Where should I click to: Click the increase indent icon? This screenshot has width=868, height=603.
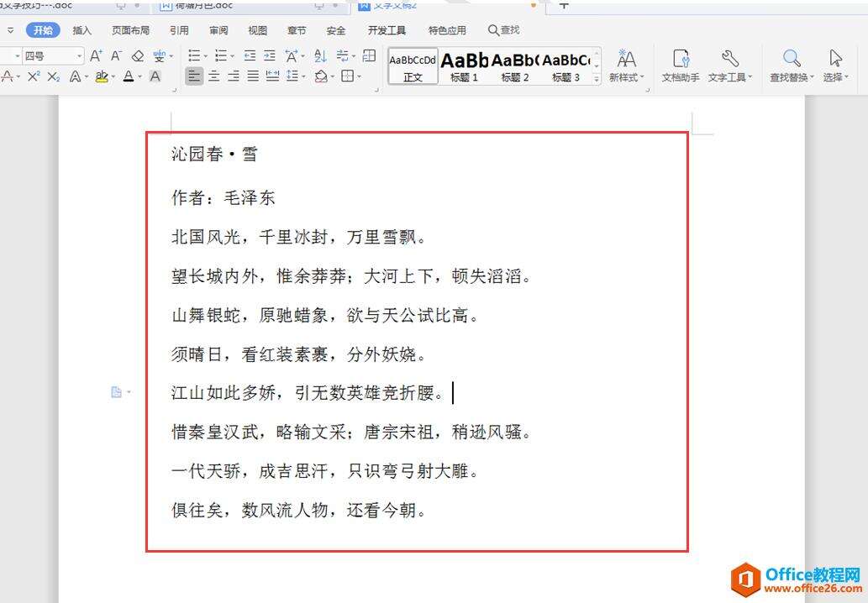(x=270, y=56)
